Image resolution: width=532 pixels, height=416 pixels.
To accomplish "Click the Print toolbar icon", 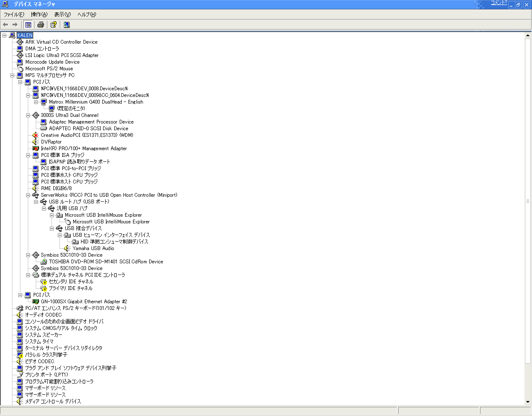I will coord(41,25).
